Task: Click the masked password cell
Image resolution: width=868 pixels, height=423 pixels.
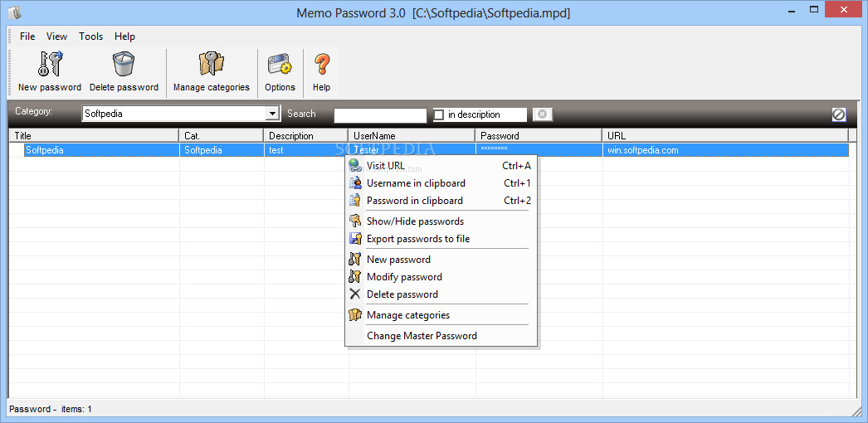Action: point(539,150)
